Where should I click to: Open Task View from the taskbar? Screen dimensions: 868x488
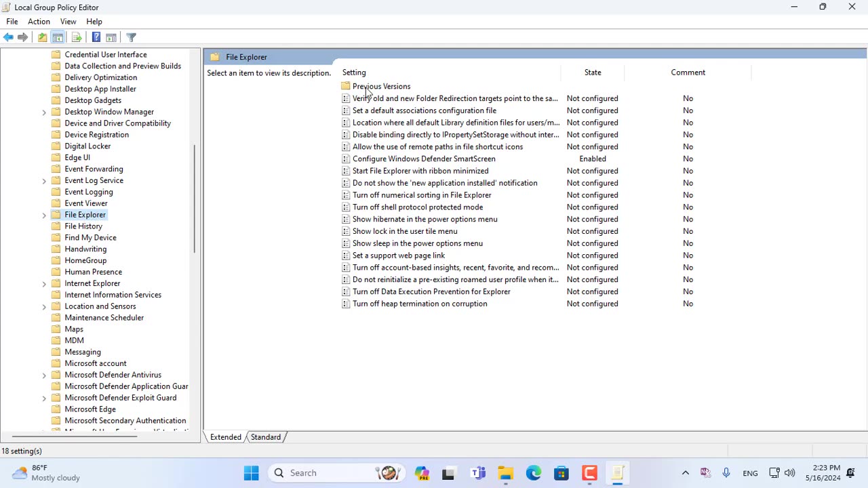[x=448, y=473]
